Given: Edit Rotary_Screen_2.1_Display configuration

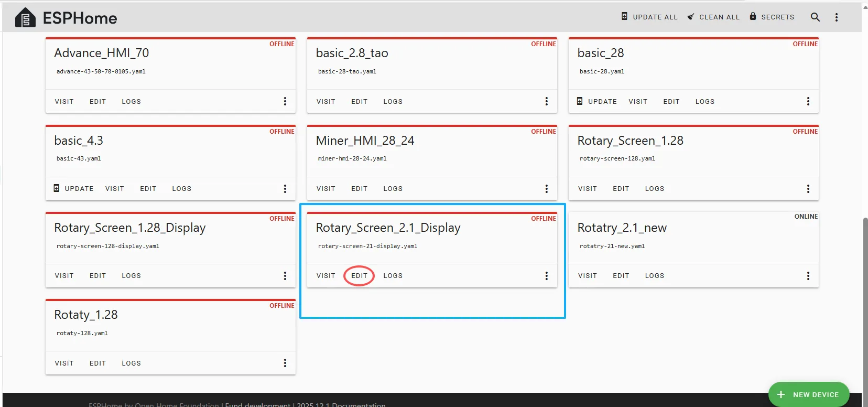Looking at the screenshot, I should [x=359, y=276].
